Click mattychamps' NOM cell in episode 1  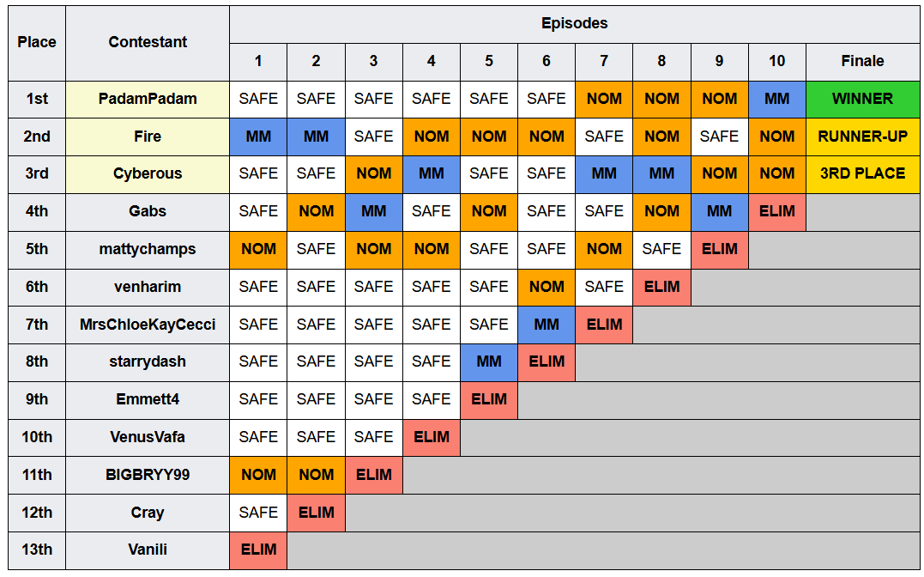click(x=258, y=249)
